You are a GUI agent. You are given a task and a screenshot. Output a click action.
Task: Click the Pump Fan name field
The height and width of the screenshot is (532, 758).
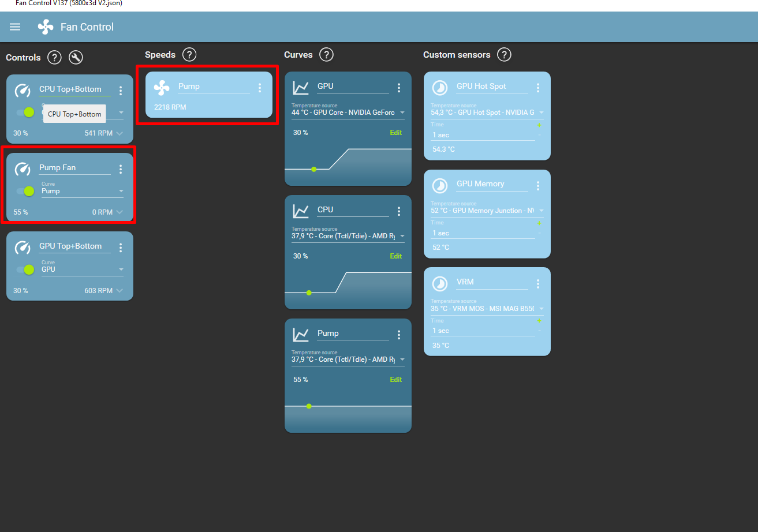click(x=74, y=168)
